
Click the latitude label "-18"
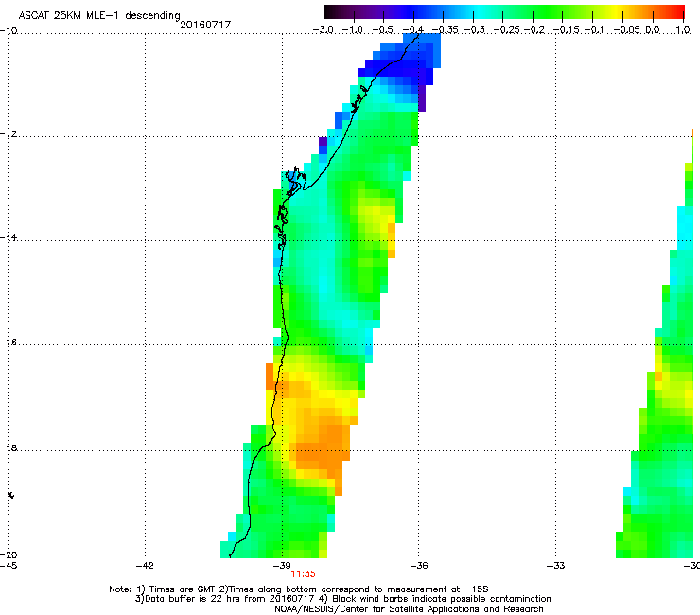[x=9, y=448]
